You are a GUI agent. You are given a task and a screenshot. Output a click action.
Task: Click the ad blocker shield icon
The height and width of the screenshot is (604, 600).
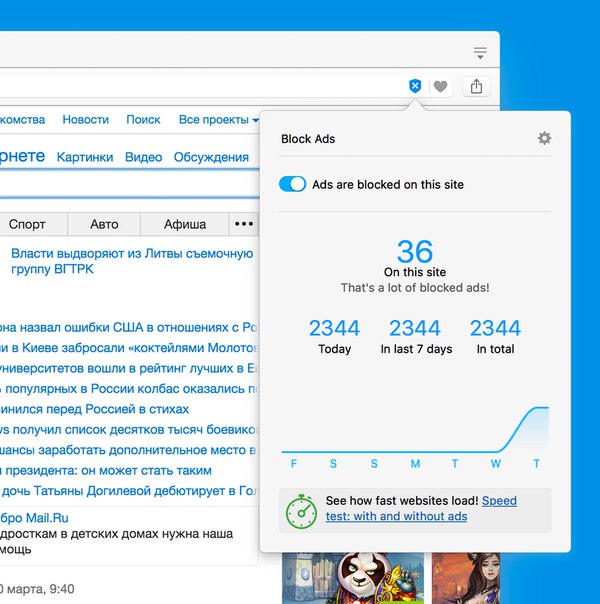(415, 87)
